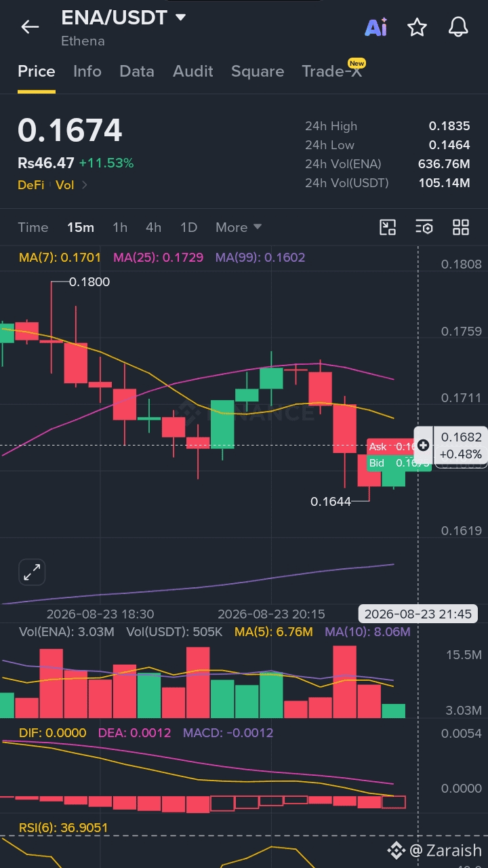
Task: Add ENA/USDT to favorites star
Action: click(x=417, y=27)
